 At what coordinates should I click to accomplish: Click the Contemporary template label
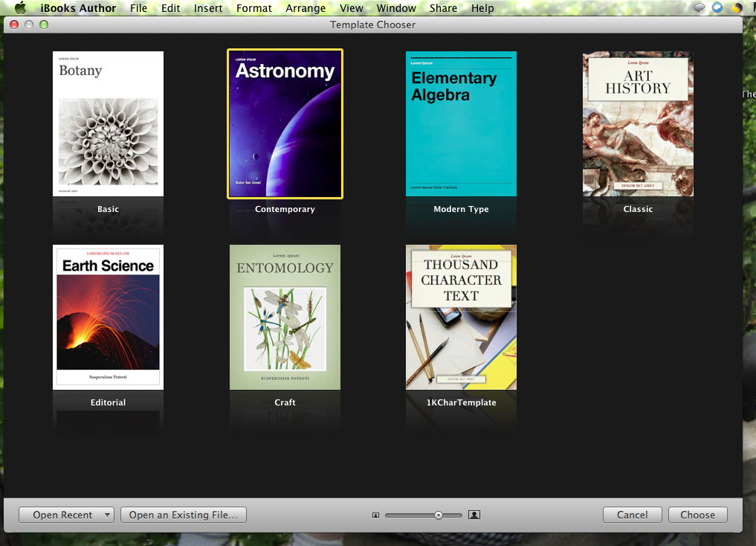tap(285, 209)
